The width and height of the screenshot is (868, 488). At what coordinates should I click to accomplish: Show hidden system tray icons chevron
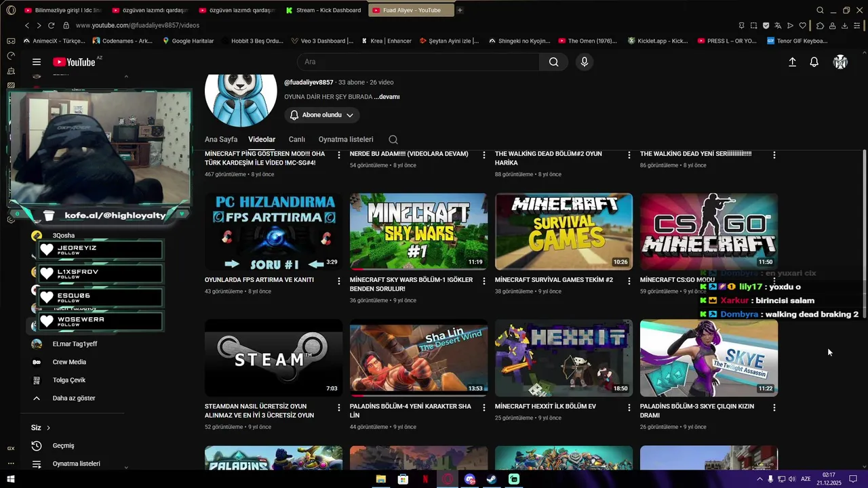(x=759, y=479)
